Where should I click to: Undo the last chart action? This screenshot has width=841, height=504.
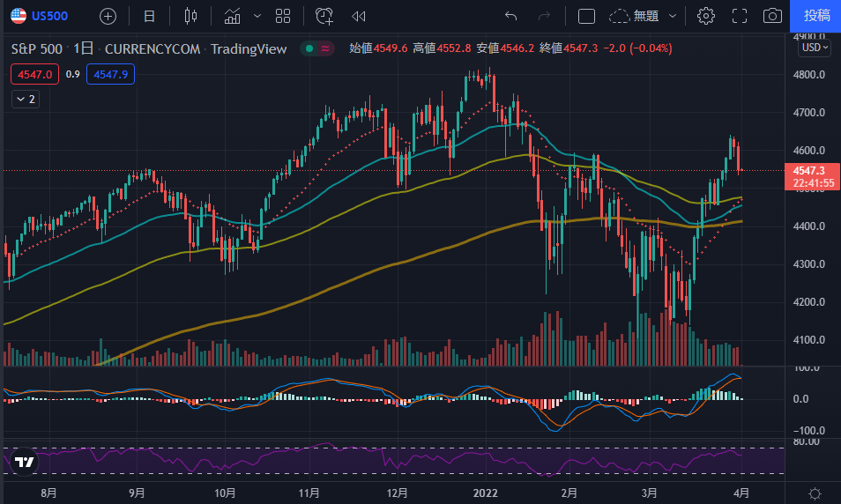click(x=510, y=16)
